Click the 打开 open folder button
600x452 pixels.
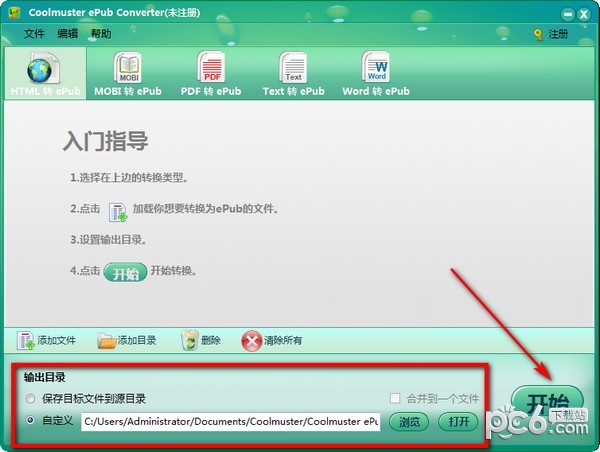coord(458,422)
